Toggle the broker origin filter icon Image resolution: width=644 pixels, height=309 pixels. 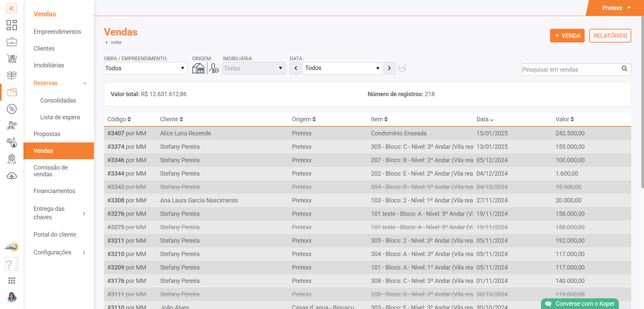(214, 68)
